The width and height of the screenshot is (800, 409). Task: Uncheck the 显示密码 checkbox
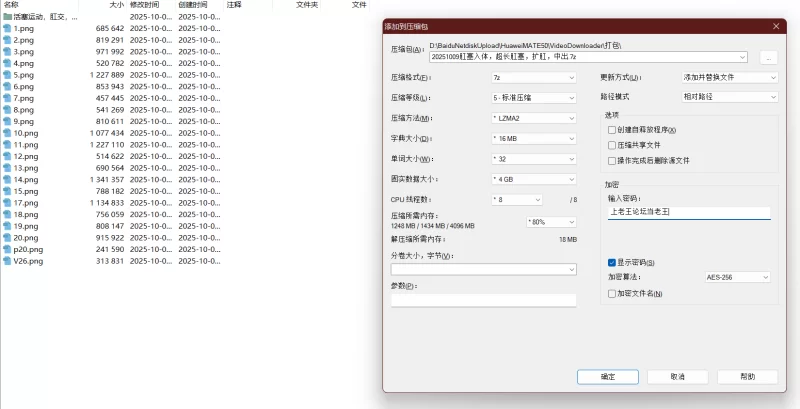click(612, 263)
